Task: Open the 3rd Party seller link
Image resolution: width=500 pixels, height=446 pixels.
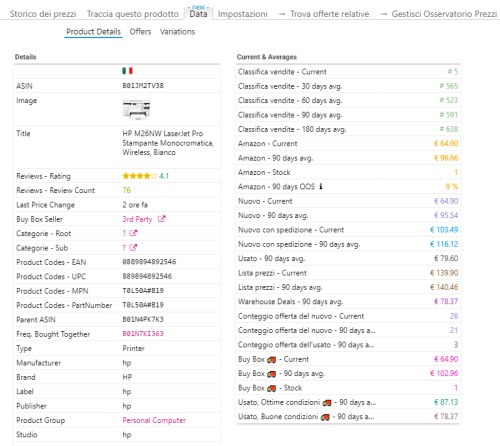Action: pyautogui.click(x=137, y=219)
